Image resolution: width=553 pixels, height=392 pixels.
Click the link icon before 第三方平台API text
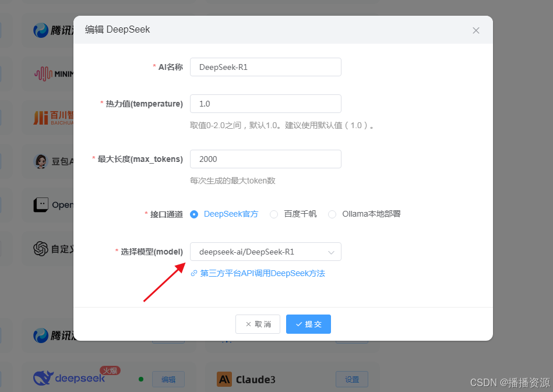pyautogui.click(x=193, y=273)
